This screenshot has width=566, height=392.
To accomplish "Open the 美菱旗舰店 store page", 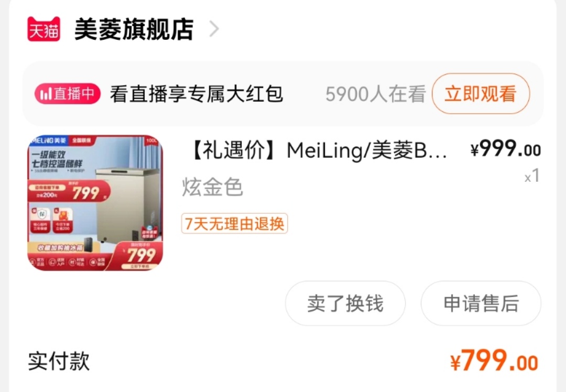I will tap(134, 29).
